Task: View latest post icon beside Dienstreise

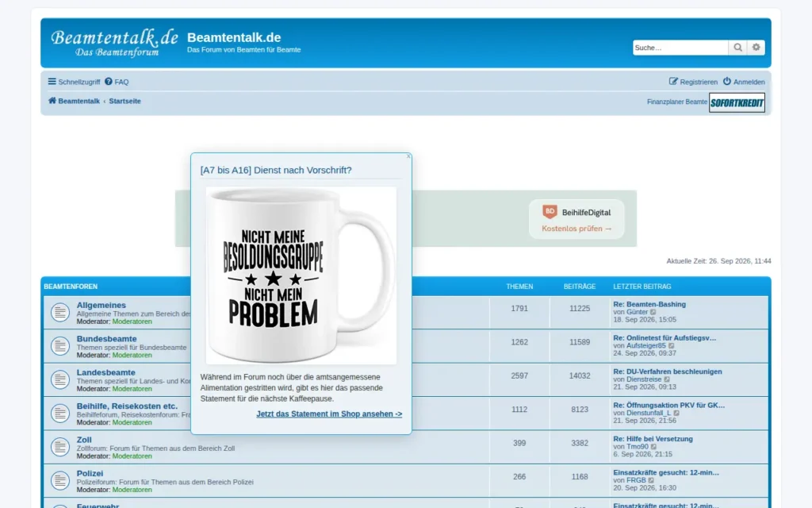Action: click(667, 379)
